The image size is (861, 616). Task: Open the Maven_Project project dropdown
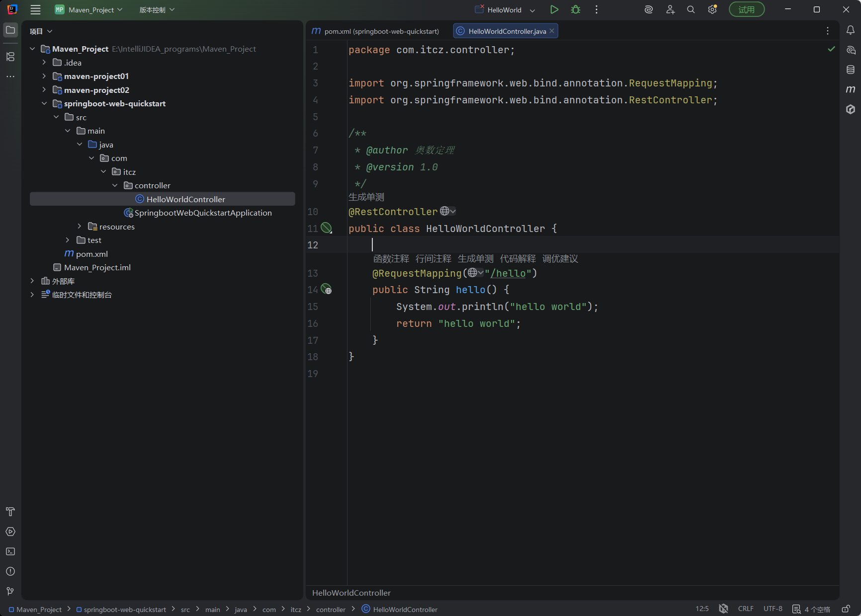point(88,9)
